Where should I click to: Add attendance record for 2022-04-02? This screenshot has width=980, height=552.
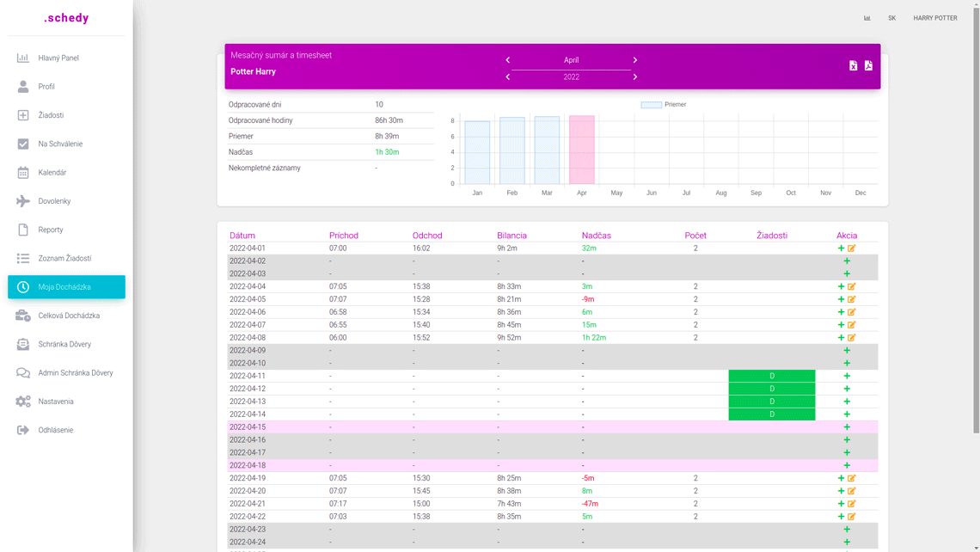pyautogui.click(x=847, y=261)
